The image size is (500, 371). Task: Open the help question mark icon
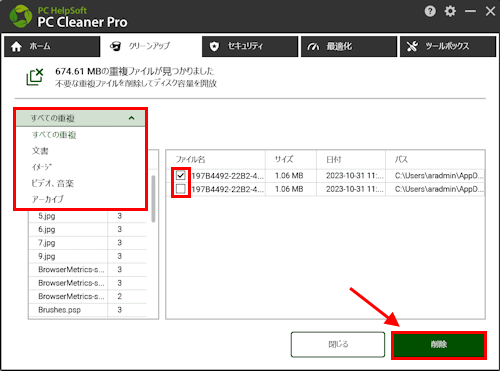(430, 11)
